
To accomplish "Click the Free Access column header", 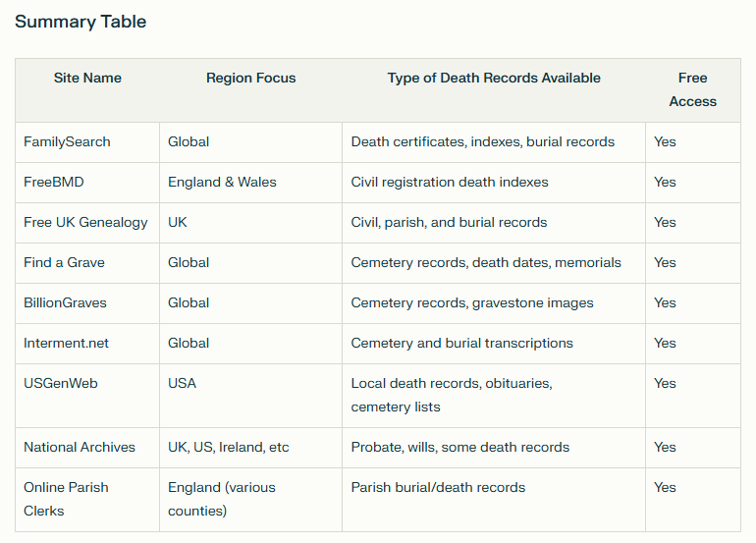I will [693, 89].
